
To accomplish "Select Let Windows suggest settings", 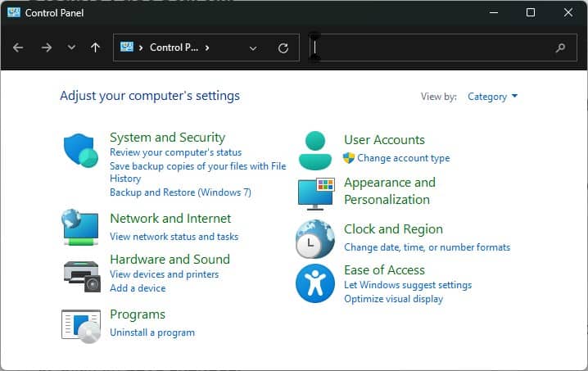I will coord(408,285).
